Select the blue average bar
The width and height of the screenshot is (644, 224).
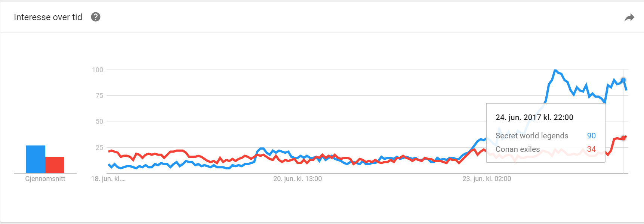click(x=36, y=159)
